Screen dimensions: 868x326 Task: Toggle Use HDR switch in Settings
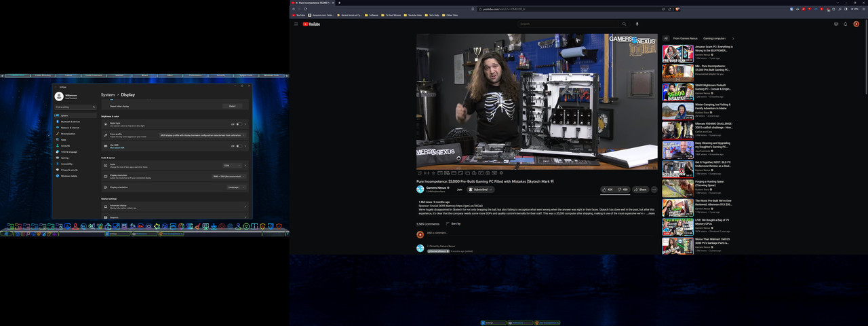(239, 146)
